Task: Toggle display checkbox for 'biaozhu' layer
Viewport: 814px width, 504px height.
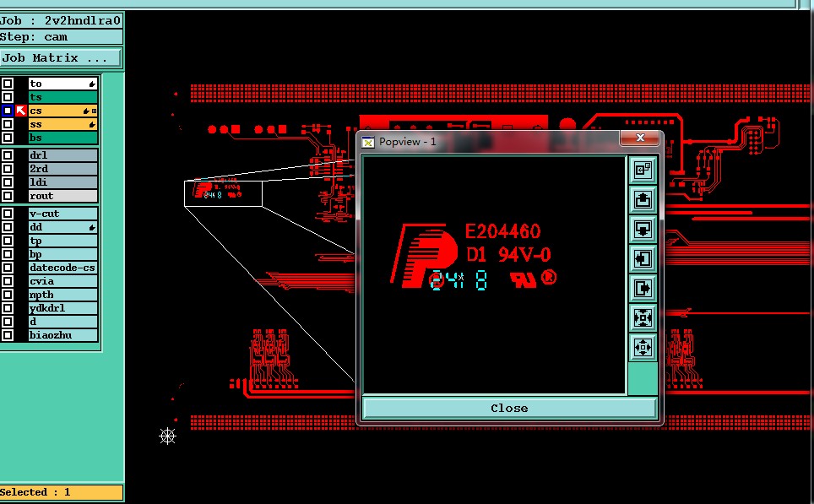Action: coord(8,335)
